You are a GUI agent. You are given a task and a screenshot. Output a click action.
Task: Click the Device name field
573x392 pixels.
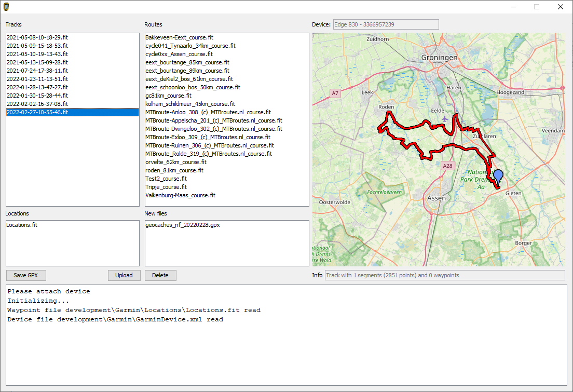tap(386, 24)
